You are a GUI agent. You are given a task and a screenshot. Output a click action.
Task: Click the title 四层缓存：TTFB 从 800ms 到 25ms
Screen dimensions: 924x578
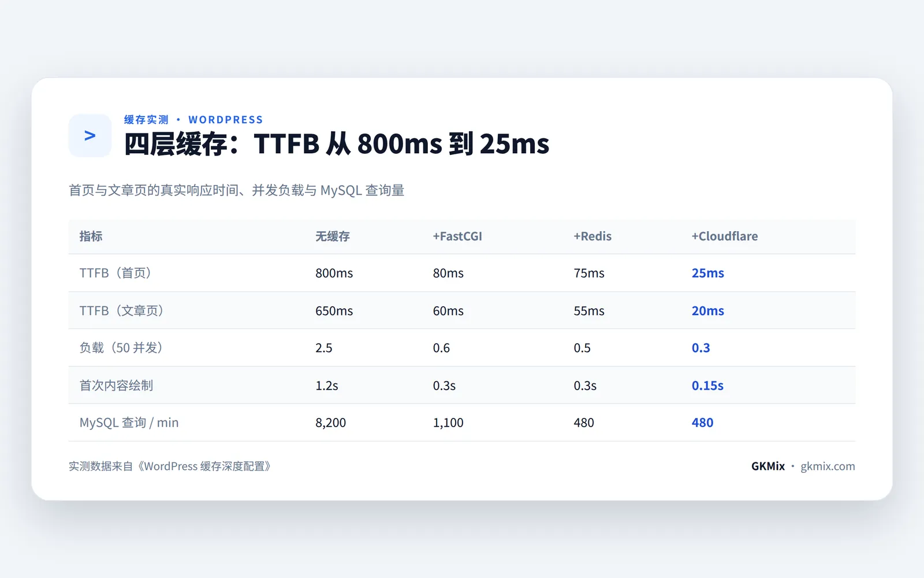[337, 144]
